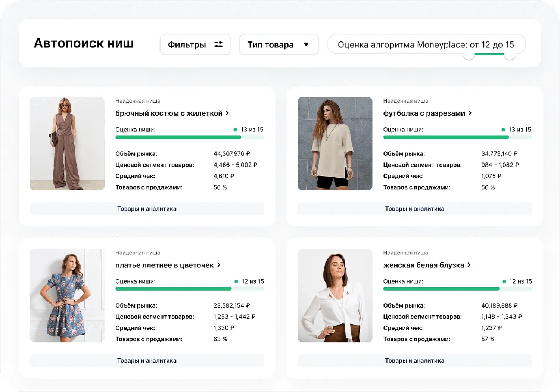Open 'брючный костюм с жилеткой' via its chevron

coord(227,113)
